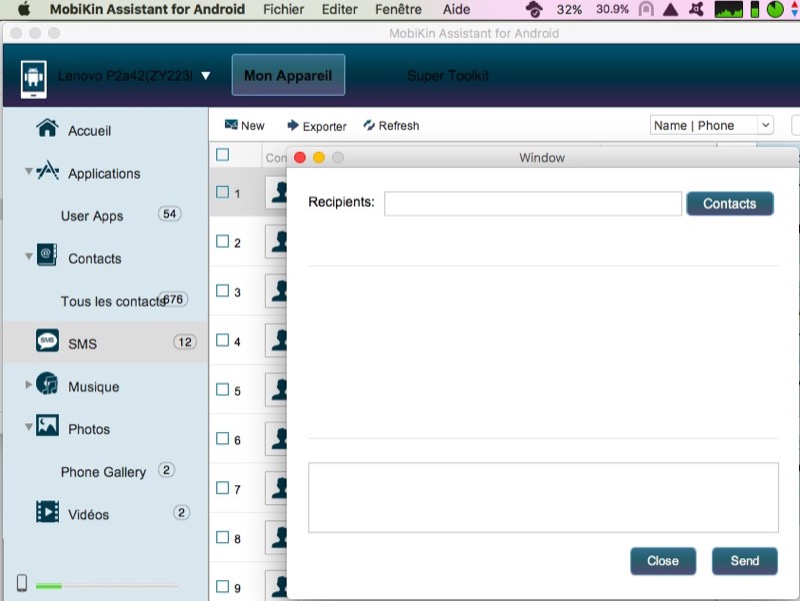
Task: Click the Applications icon in sidebar
Action: pyautogui.click(x=47, y=172)
